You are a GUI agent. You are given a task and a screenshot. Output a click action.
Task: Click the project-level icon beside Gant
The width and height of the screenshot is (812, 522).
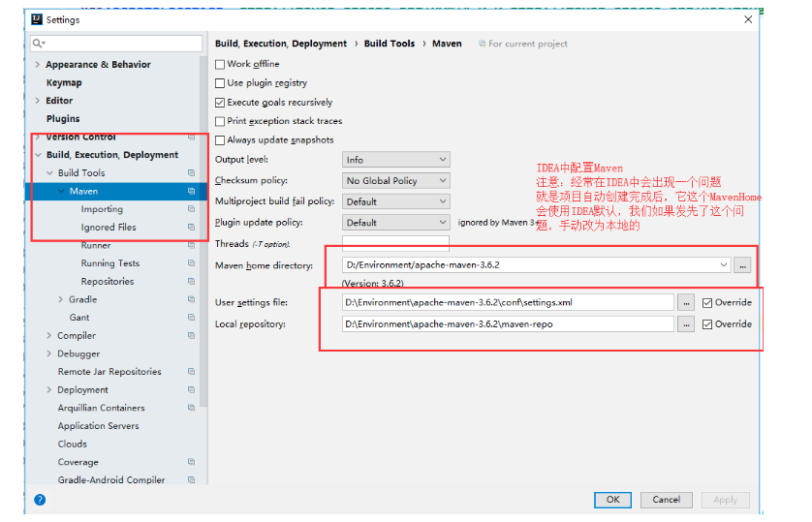coord(191,317)
